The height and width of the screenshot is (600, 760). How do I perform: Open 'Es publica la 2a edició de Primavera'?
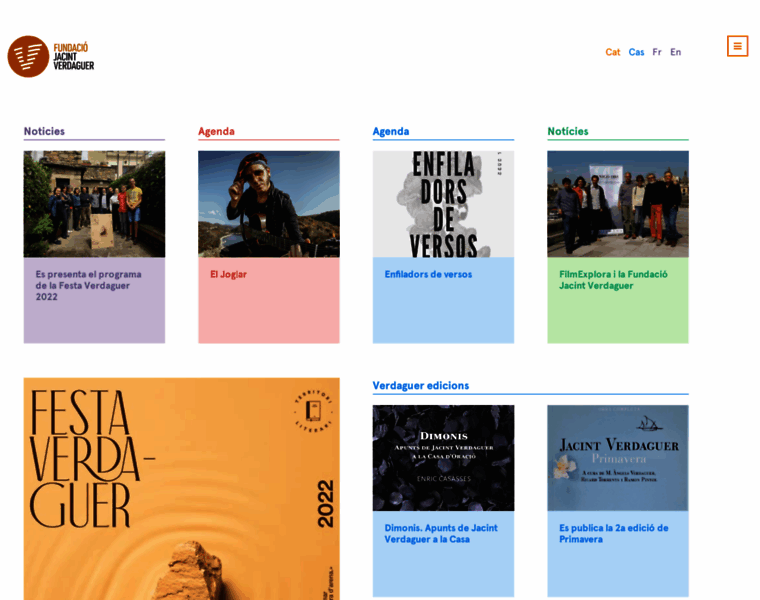click(x=614, y=534)
